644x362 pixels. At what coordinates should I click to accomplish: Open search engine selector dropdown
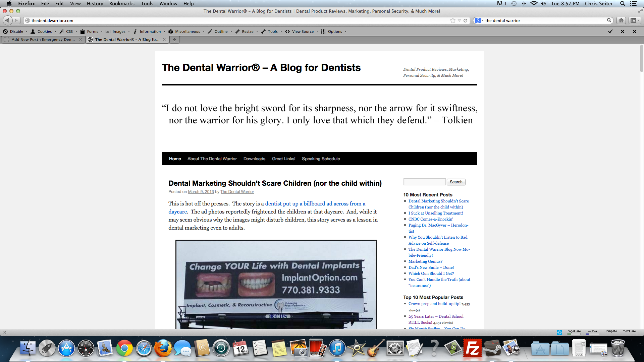pos(479,20)
